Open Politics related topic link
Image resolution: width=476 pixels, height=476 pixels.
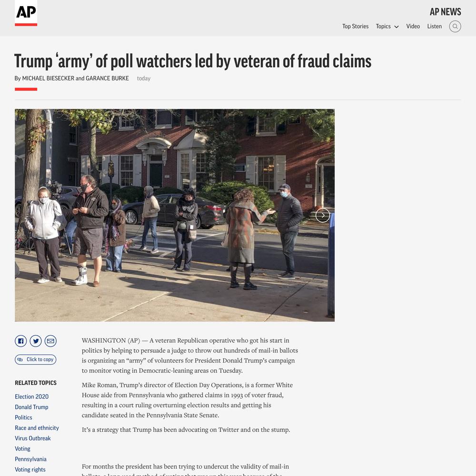[x=23, y=417]
